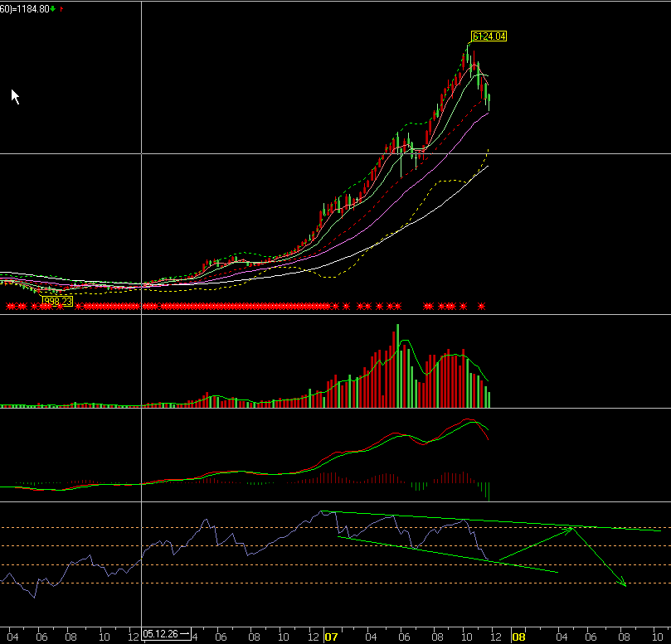
Task: Click the green down-arrow indicator beside 1184.80
Action: pyautogui.click(x=52, y=8)
